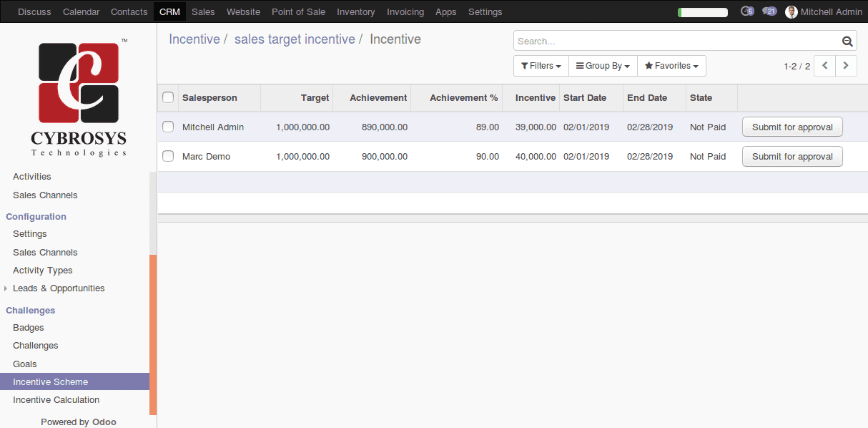Open the Invoicing menu
The height and width of the screenshot is (428, 868).
[405, 11]
